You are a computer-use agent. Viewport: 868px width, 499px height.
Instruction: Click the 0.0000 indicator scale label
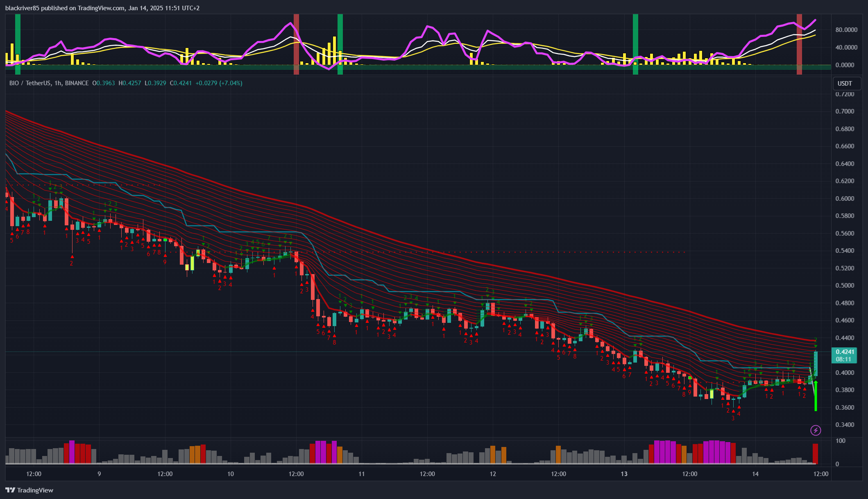[845, 65]
